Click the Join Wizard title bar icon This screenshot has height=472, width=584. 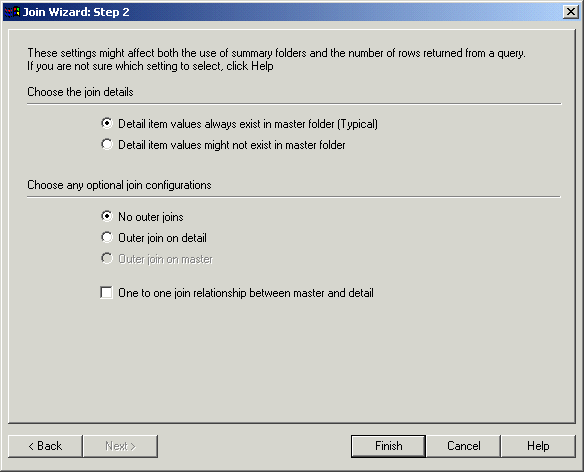click(x=12, y=12)
